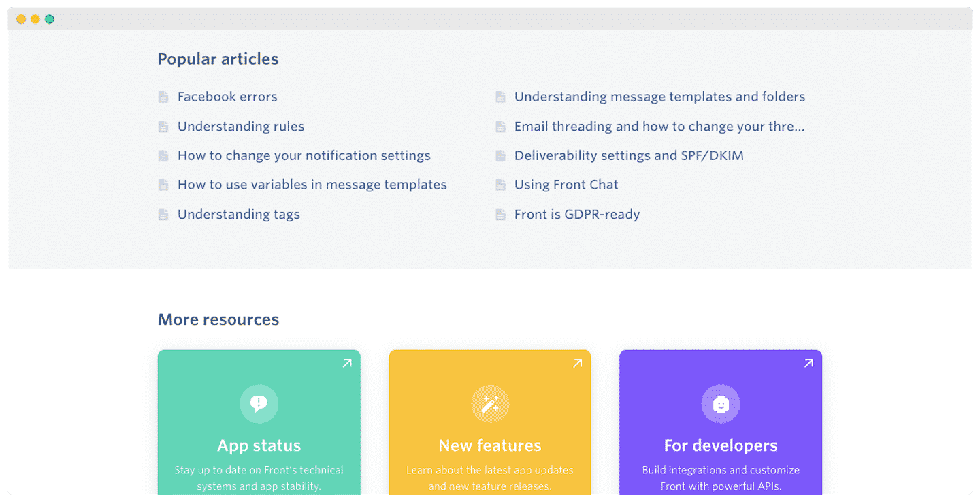The image size is (980, 502).
Task: Click the speech bubble icon on App status card
Action: tap(259, 404)
